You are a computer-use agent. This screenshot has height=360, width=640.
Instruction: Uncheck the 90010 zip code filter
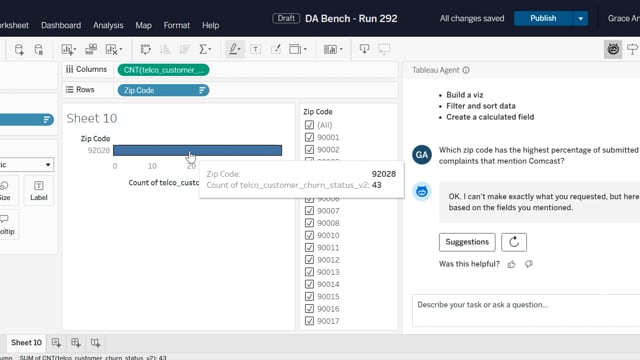click(x=309, y=235)
